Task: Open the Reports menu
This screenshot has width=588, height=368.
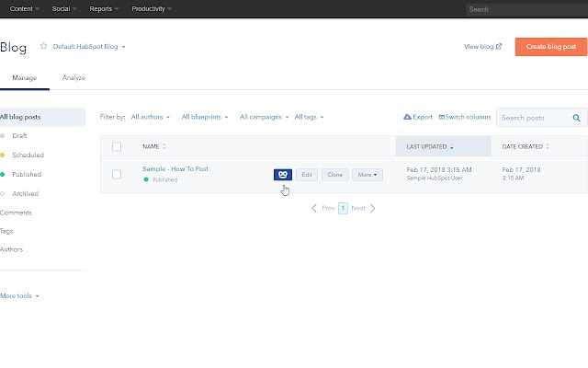Action: [x=104, y=8]
